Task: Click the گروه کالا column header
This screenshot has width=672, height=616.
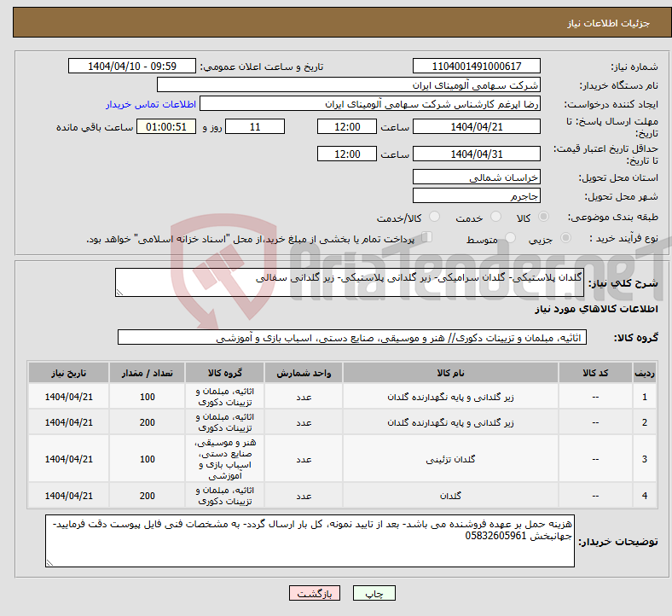Action: pos(224,373)
